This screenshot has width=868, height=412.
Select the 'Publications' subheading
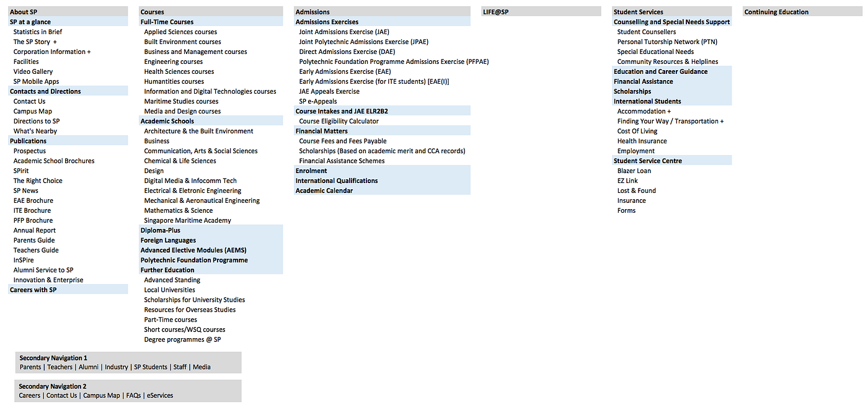coord(68,141)
